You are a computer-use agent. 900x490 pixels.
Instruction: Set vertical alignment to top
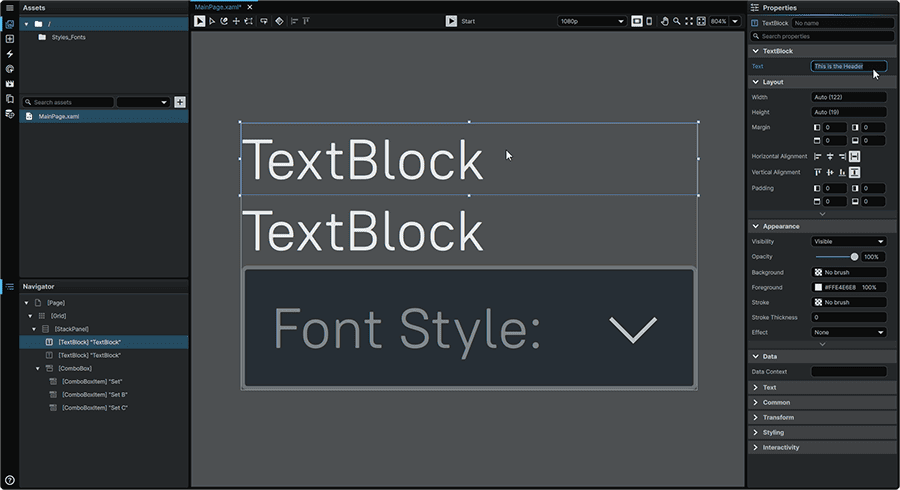tap(817, 172)
